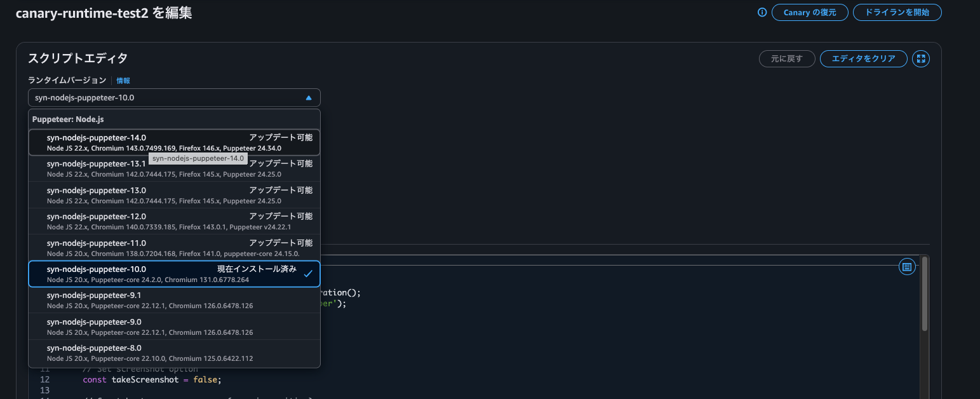Select syn-nodejs-puppeteer-11.0 option

174,248
